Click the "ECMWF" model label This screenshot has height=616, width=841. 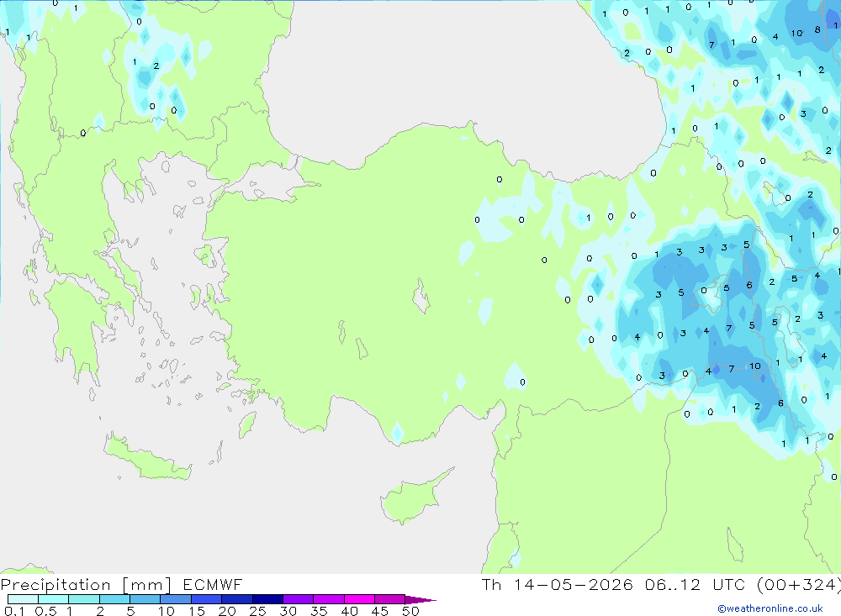coord(213,584)
